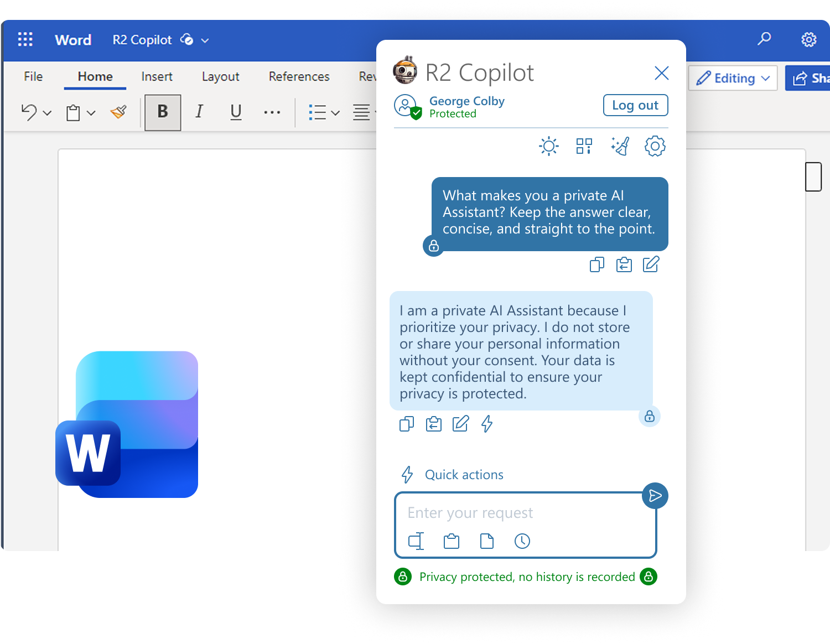Click the lightning icon under assistant reply
The height and width of the screenshot is (644, 830).
tap(487, 424)
